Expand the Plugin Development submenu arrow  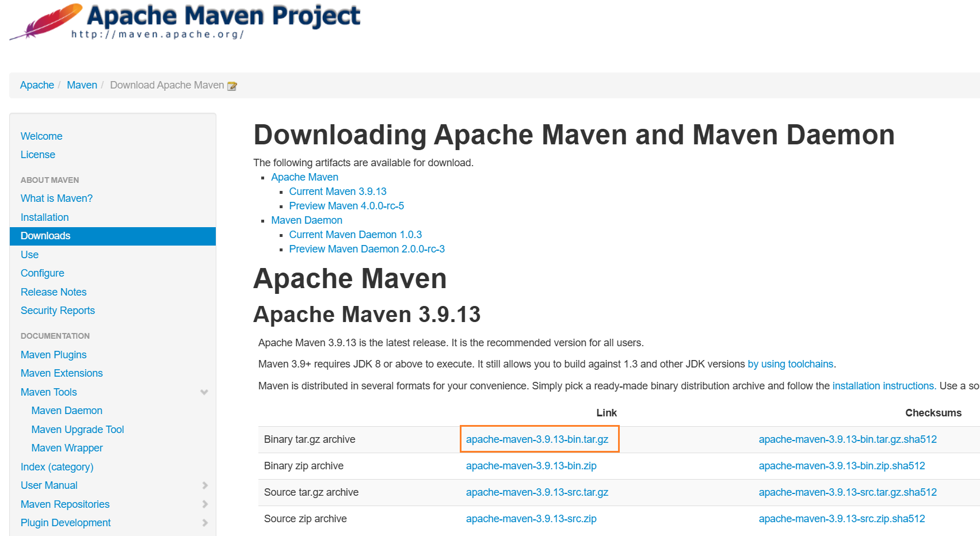[x=205, y=523]
